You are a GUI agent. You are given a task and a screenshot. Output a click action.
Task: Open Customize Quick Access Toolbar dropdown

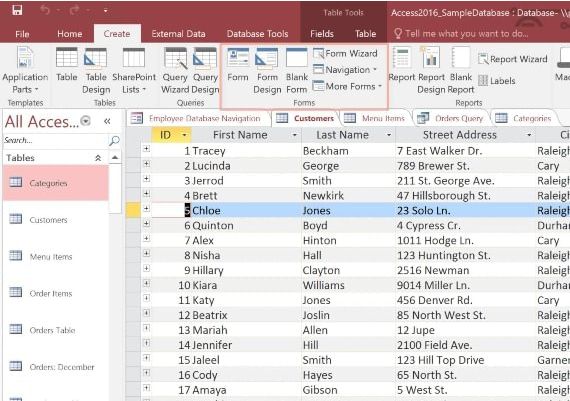tap(105, 11)
